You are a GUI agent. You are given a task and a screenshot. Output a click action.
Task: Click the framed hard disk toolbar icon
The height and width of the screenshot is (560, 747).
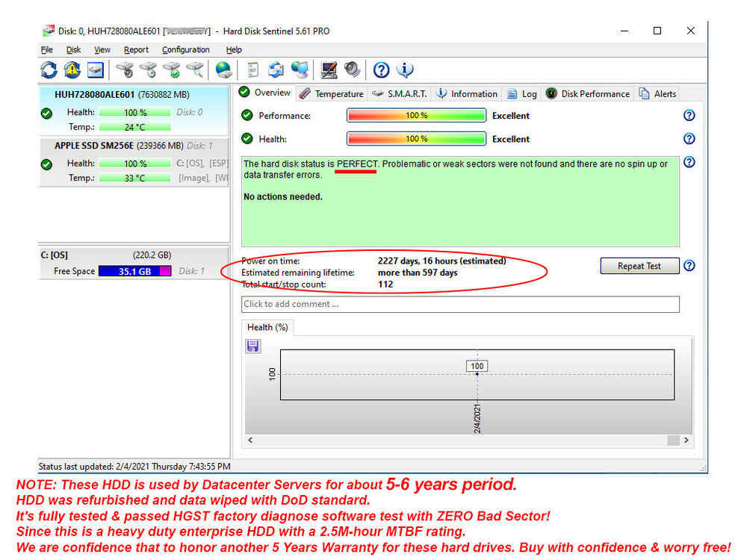pyautogui.click(x=96, y=70)
